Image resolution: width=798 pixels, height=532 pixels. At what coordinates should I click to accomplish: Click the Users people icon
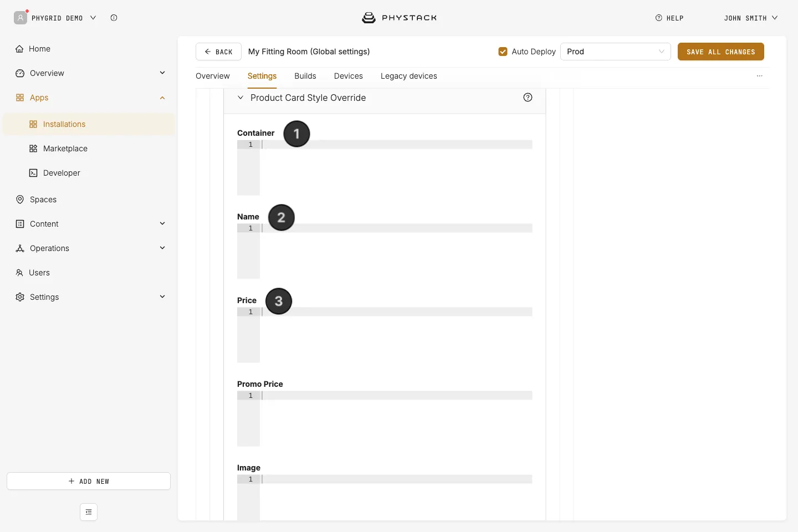point(19,273)
